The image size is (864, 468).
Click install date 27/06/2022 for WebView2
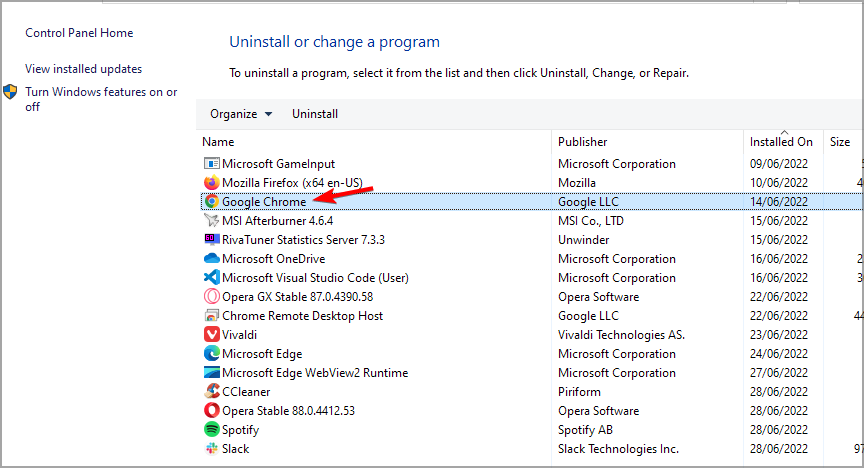point(779,373)
